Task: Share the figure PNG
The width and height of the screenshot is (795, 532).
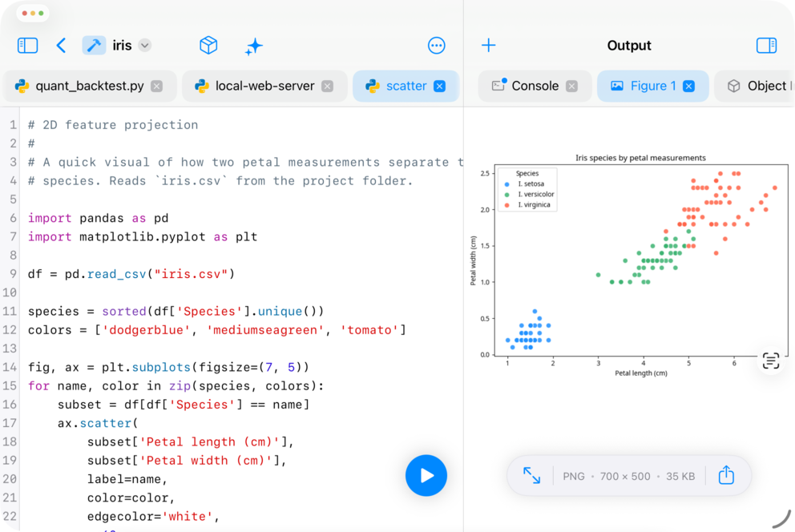Action: click(726, 475)
